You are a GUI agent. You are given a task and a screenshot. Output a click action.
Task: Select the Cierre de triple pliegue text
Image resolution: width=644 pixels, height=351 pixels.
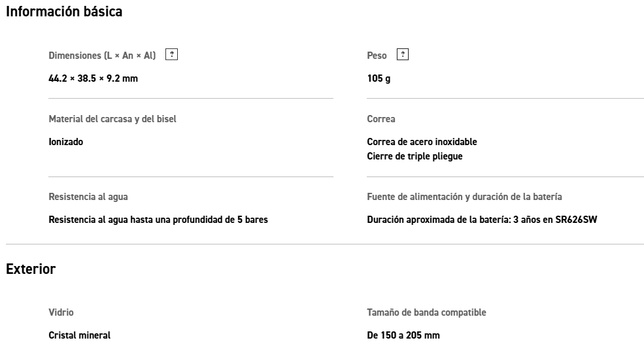click(x=415, y=156)
